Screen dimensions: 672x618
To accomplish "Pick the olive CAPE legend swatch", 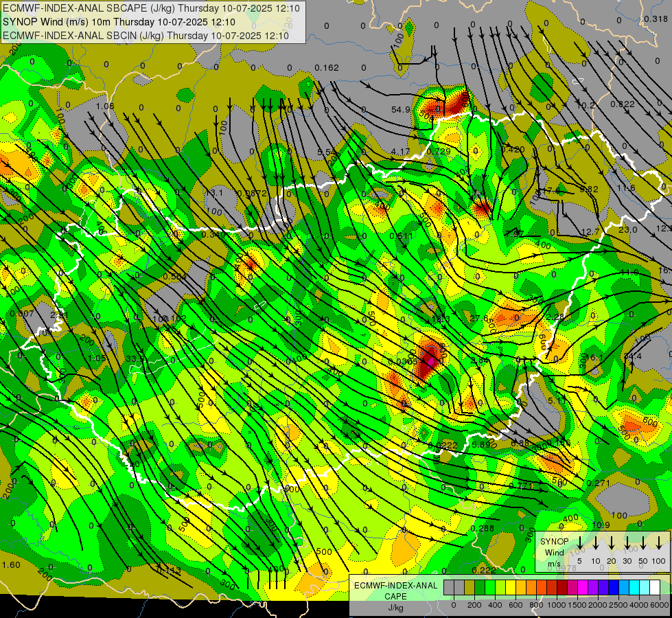I will 470,588.
